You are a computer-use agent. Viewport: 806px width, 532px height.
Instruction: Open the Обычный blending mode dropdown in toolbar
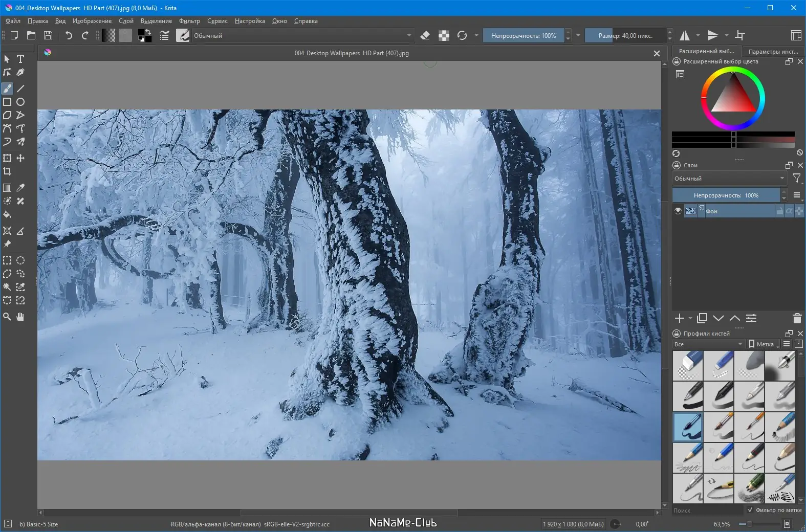pyautogui.click(x=302, y=35)
